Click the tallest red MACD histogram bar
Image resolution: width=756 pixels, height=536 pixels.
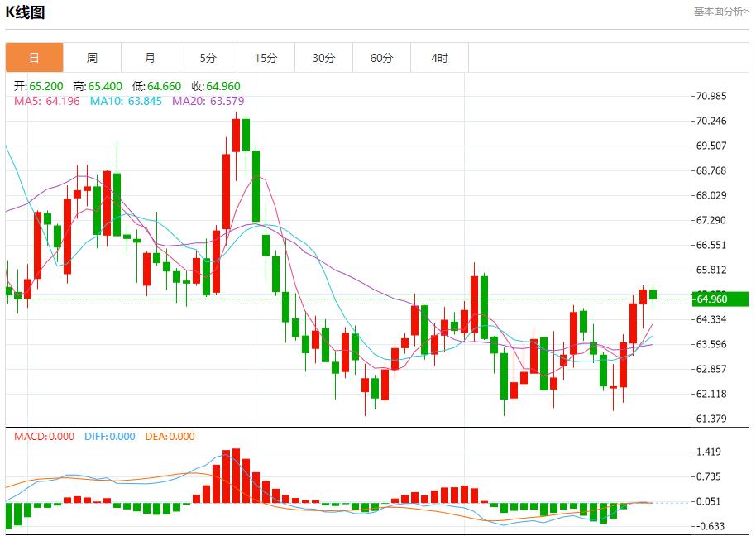coord(236,476)
